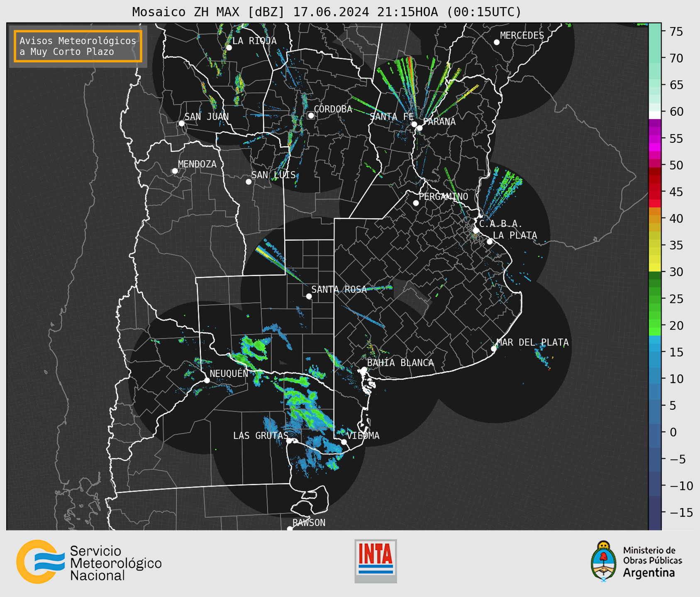Click the 30 value on the dBZ scale
700x597 pixels.
click(676, 272)
